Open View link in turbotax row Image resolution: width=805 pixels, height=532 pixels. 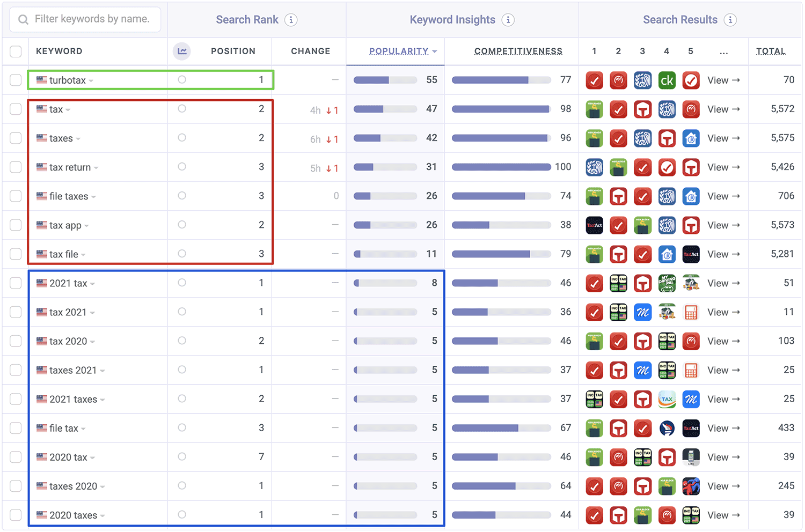click(723, 80)
